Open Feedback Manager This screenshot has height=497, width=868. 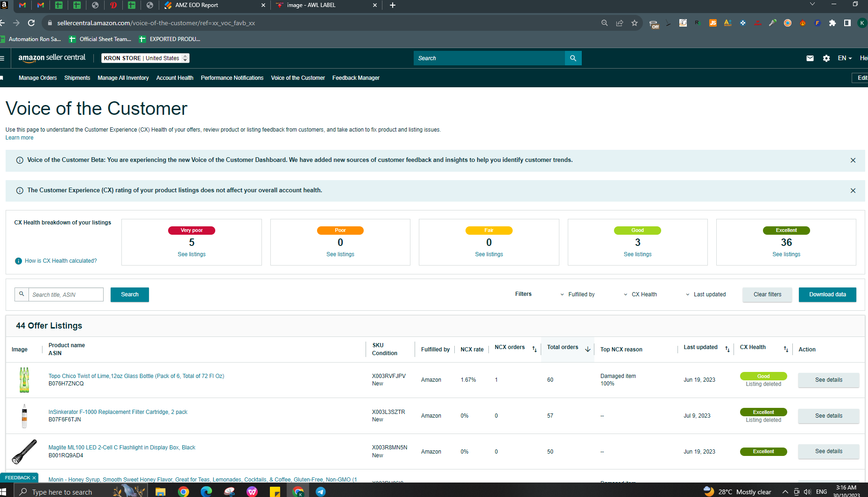(356, 78)
